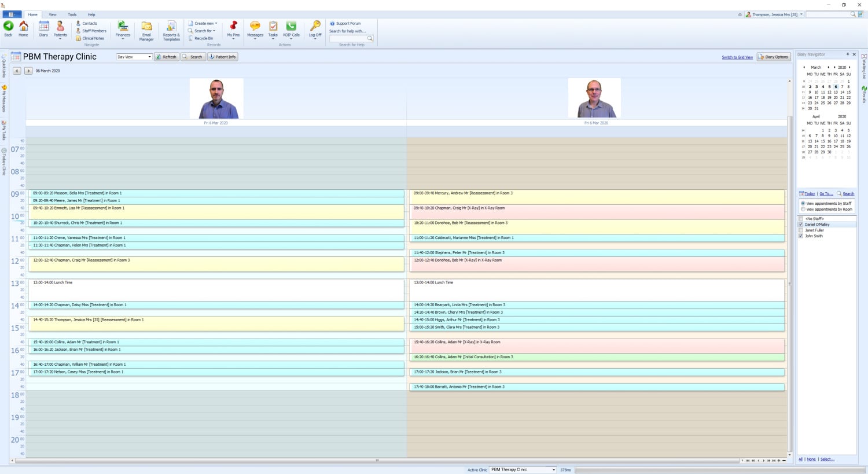Image resolution: width=868 pixels, height=474 pixels.
Task: Open VOIP Calls phone icon
Action: pos(291,27)
